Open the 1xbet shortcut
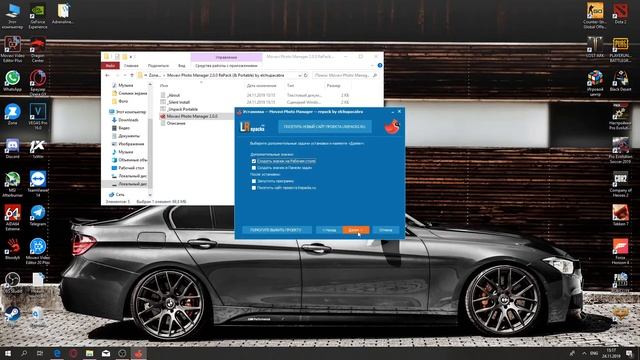This screenshot has width=640, height=360. (38, 149)
